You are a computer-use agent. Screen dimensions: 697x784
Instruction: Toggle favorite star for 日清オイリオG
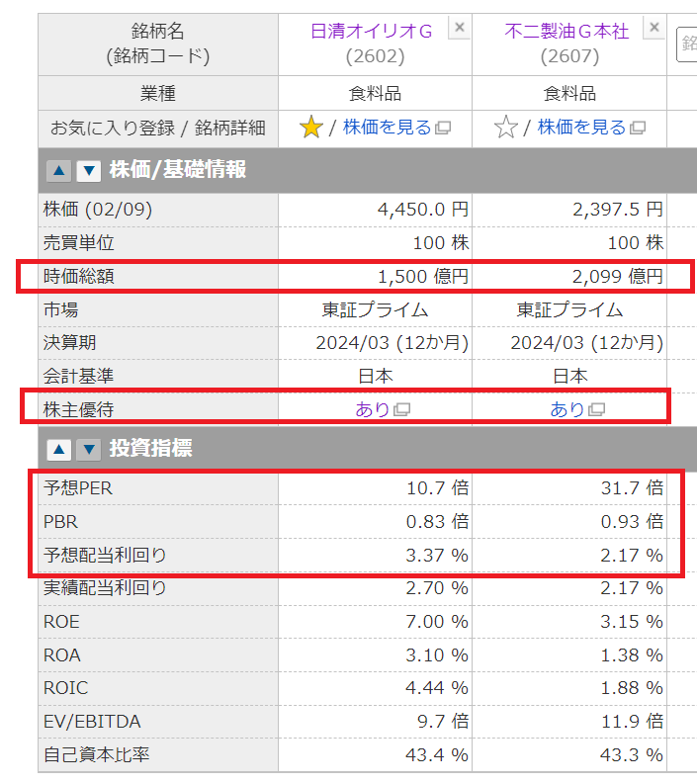click(311, 127)
